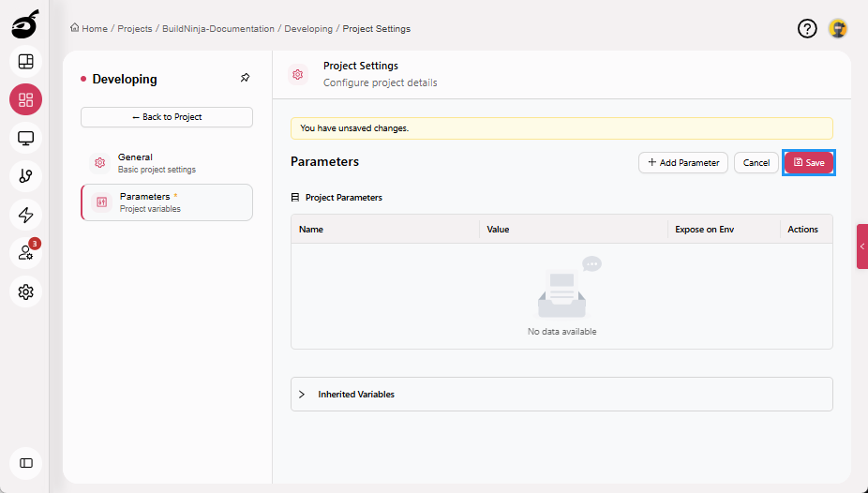Open user management icon with badge 3
Image resolution: width=868 pixels, height=493 pixels.
click(x=25, y=253)
